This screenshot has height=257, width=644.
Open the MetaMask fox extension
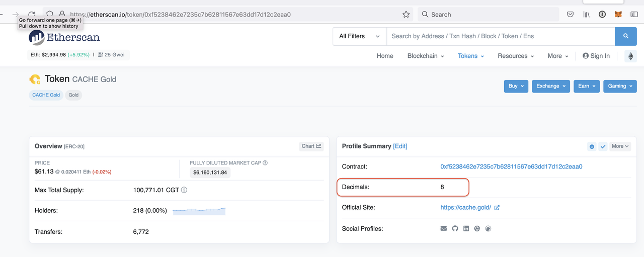pyautogui.click(x=618, y=15)
